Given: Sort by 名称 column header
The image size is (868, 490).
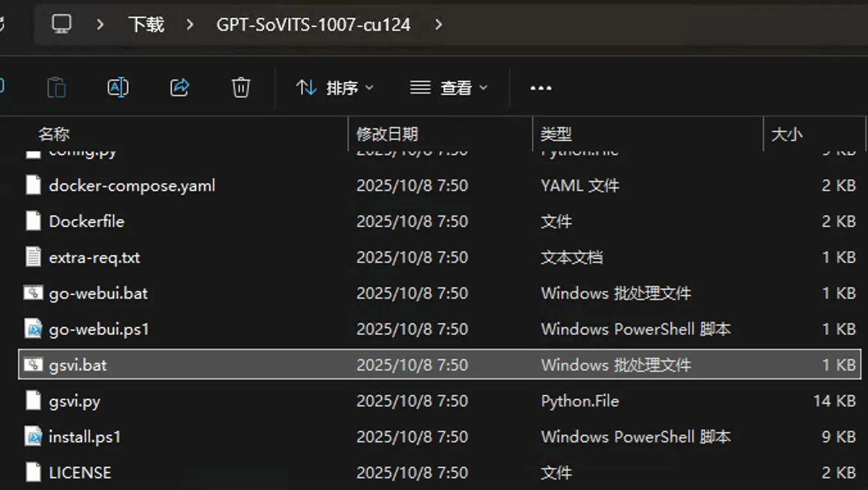Looking at the screenshot, I should 54,134.
